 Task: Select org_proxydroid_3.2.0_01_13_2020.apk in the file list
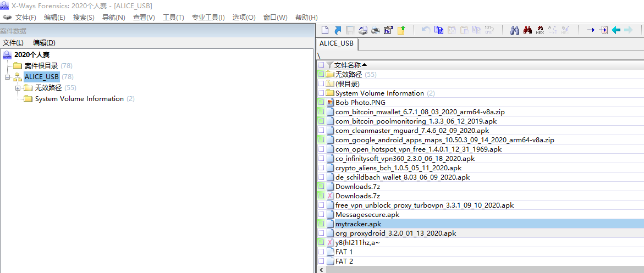(395, 233)
